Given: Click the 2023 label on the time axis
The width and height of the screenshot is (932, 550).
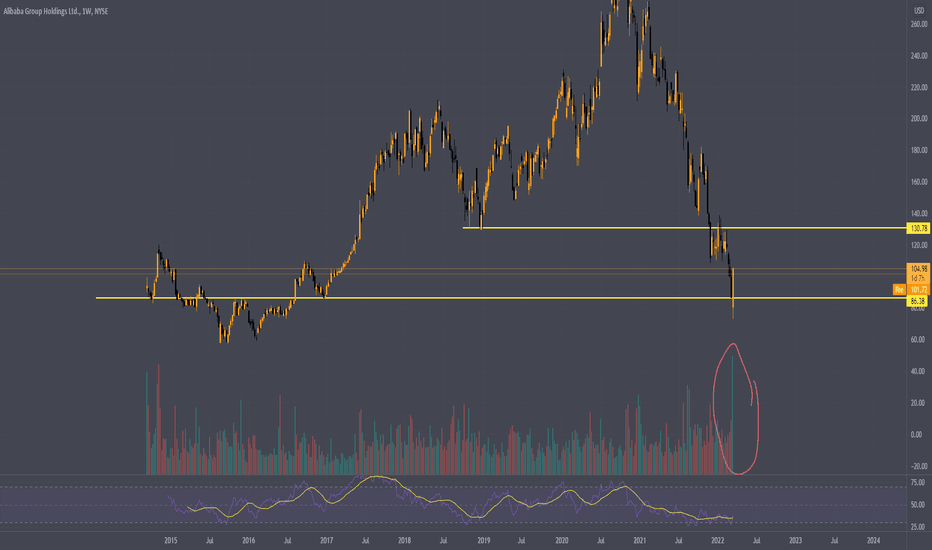Looking at the screenshot, I should tap(795, 540).
